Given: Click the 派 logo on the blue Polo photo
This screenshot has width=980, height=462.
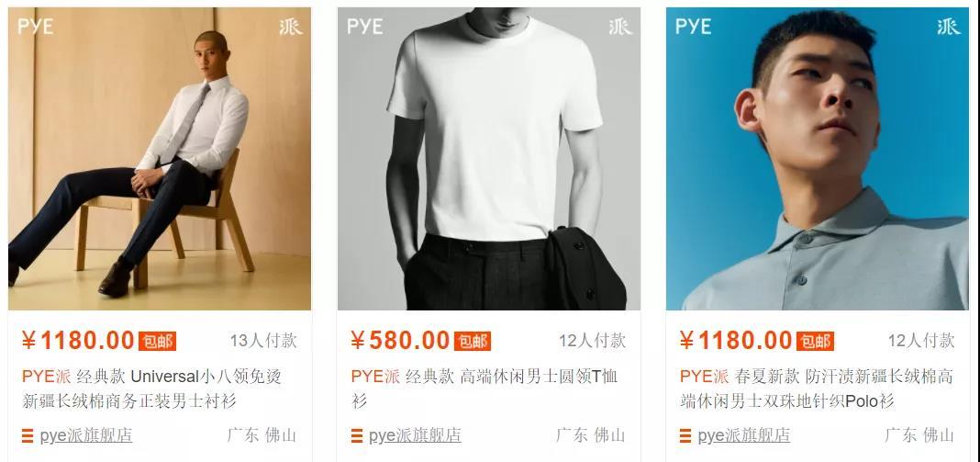Looking at the screenshot, I should pyautogui.click(x=948, y=27).
